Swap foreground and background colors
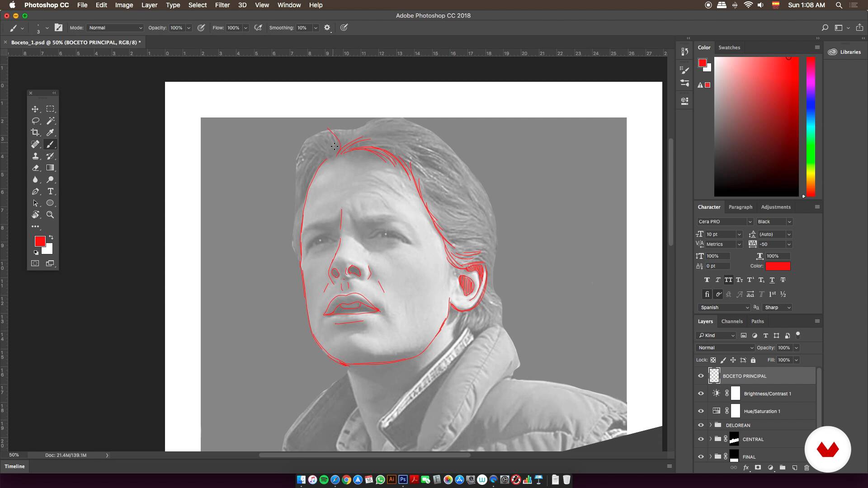868x488 pixels. point(51,237)
